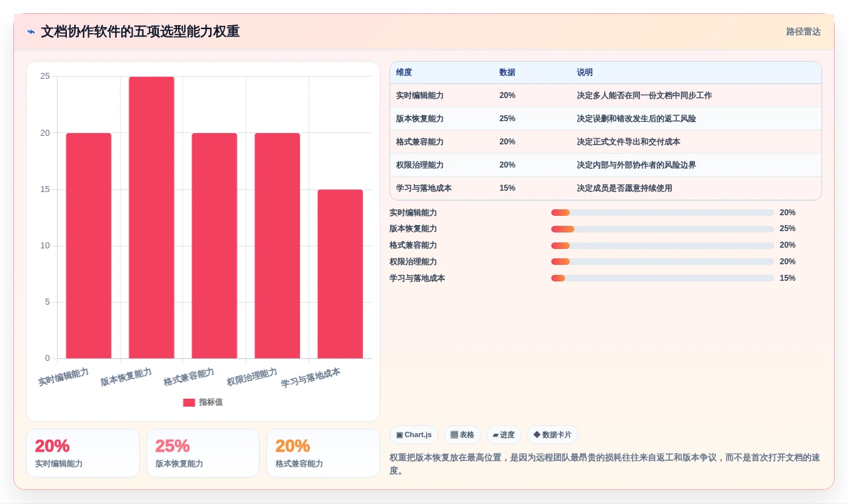This screenshot has height=504, width=848.
Task: Click the 25% label next to the progress bar
Action: coord(788,229)
